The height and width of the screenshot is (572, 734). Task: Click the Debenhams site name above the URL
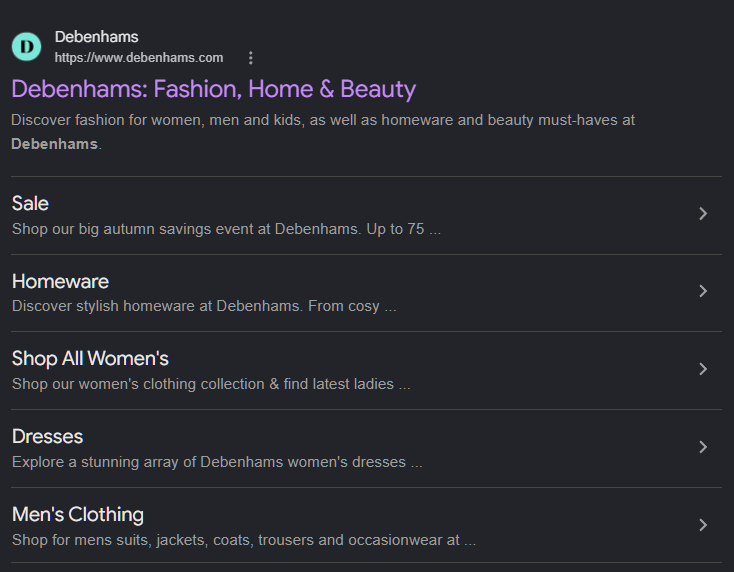[96, 37]
